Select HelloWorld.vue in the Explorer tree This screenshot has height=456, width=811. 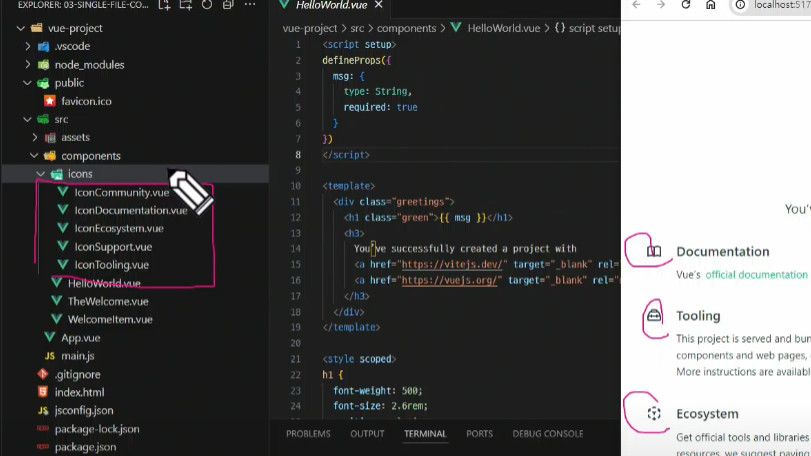[104, 283]
